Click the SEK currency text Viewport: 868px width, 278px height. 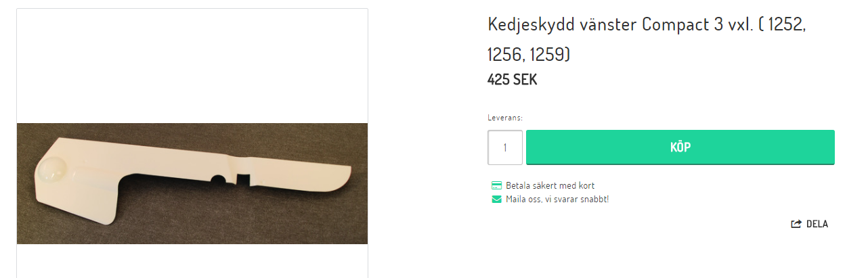tap(525, 80)
